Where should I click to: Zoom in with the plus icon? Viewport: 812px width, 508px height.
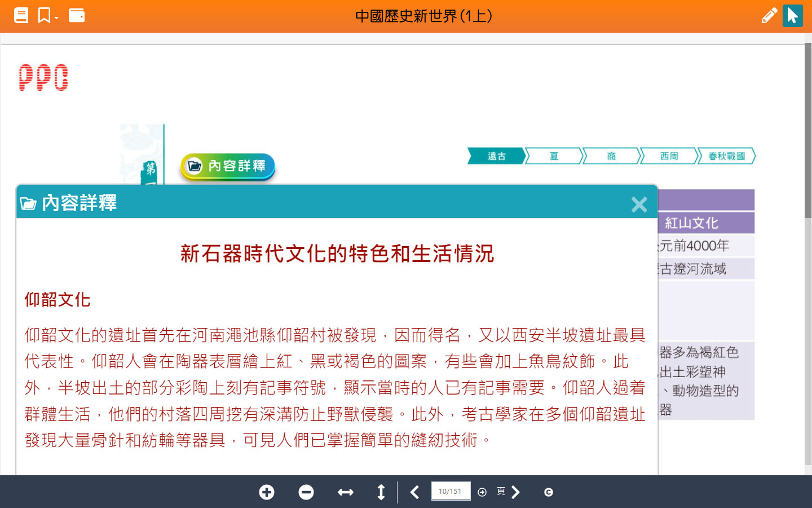[267, 492]
